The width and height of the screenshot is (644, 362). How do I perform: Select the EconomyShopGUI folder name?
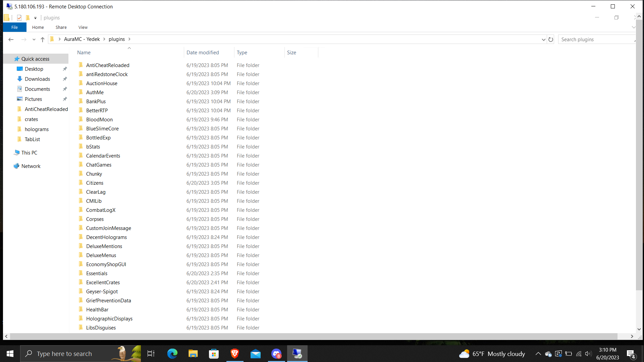coord(106,264)
